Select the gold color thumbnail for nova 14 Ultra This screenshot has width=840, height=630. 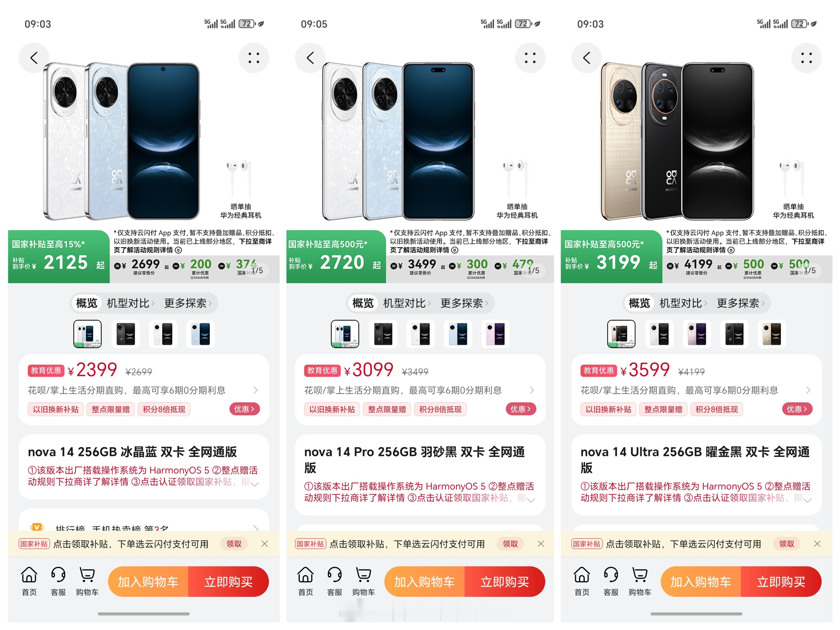[772, 334]
